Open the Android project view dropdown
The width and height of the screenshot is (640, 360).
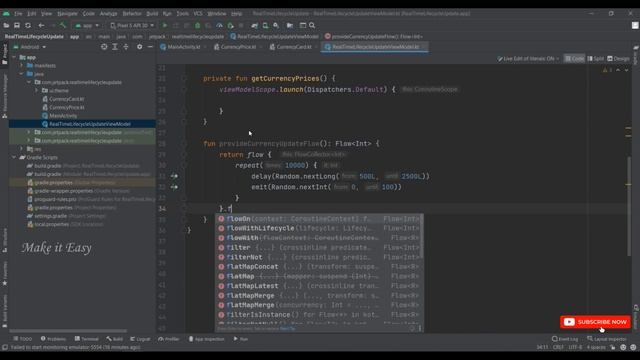click(x=29, y=47)
